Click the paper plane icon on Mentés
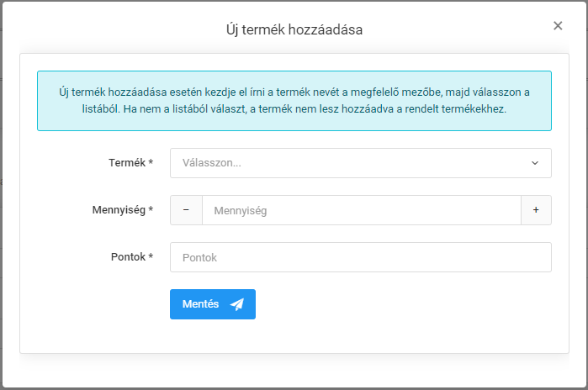This screenshot has height=390, width=588. (x=237, y=304)
